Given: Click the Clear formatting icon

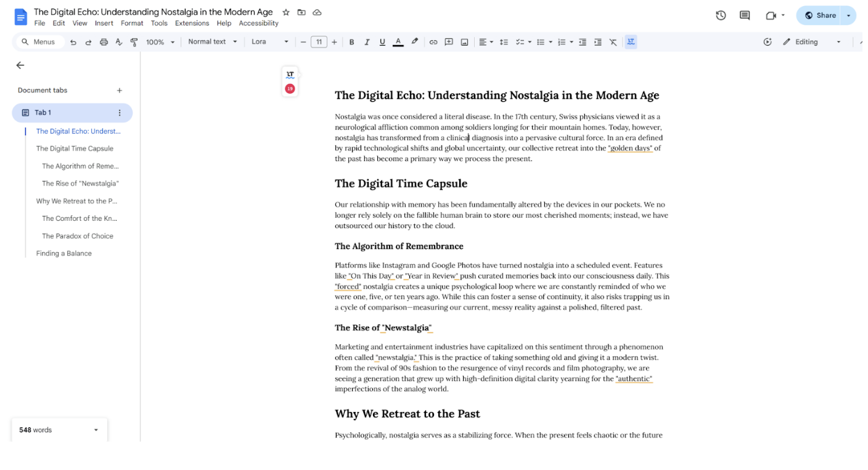Looking at the screenshot, I should pos(613,42).
